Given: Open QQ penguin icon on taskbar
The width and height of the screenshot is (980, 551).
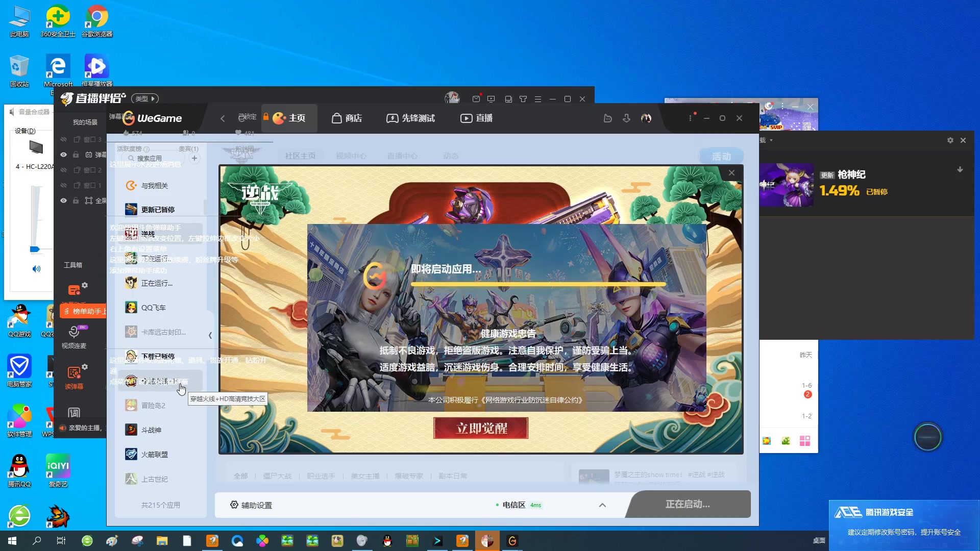Looking at the screenshot, I should (x=387, y=541).
